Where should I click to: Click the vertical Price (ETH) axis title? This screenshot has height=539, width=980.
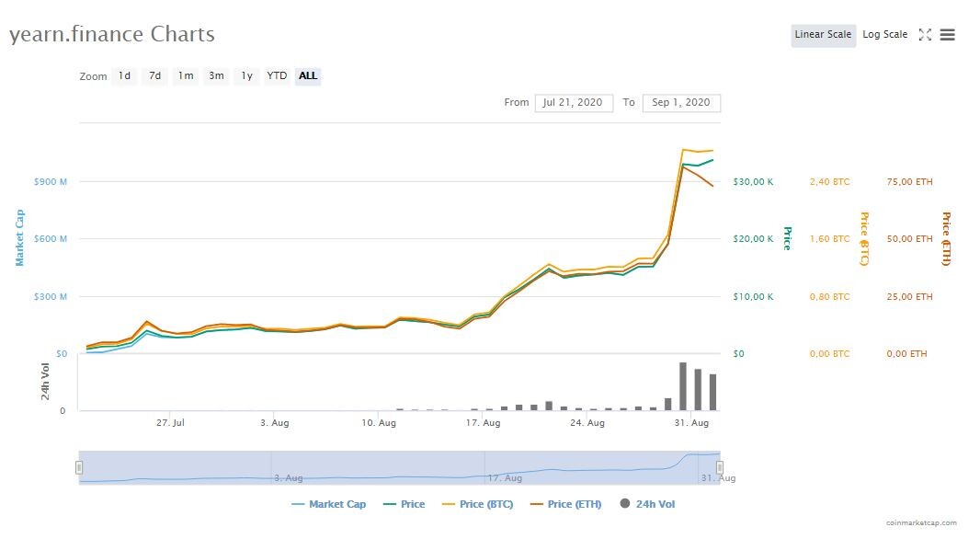(x=946, y=238)
